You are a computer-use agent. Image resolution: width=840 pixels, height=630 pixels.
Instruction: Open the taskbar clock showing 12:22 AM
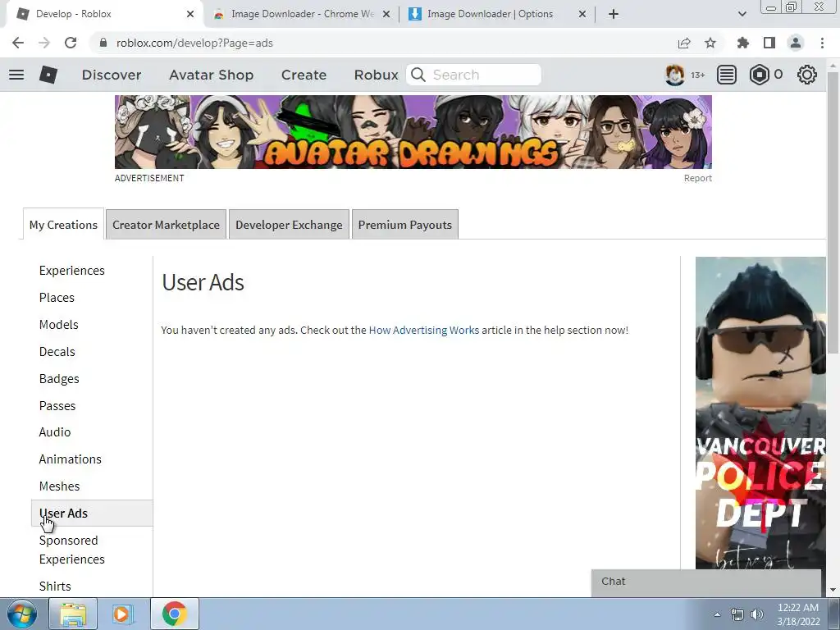(x=797, y=614)
